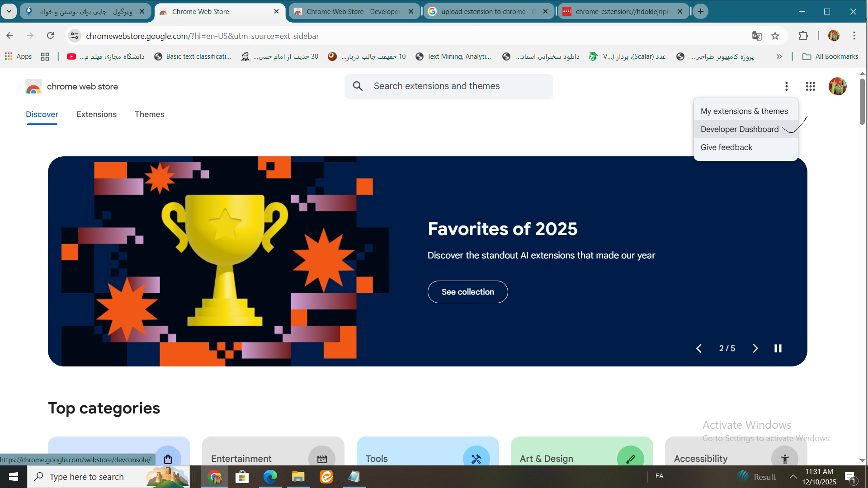Click the Accessibility category icon
Screen dimensions: 868x488
784,459
